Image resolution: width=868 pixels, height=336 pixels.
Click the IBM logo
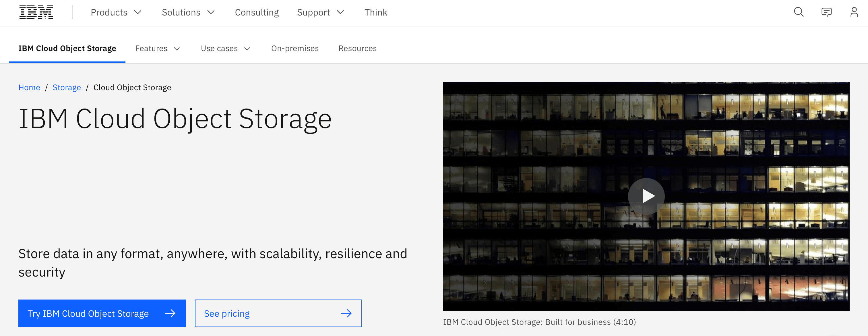pyautogui.click(x=36, y=12)
